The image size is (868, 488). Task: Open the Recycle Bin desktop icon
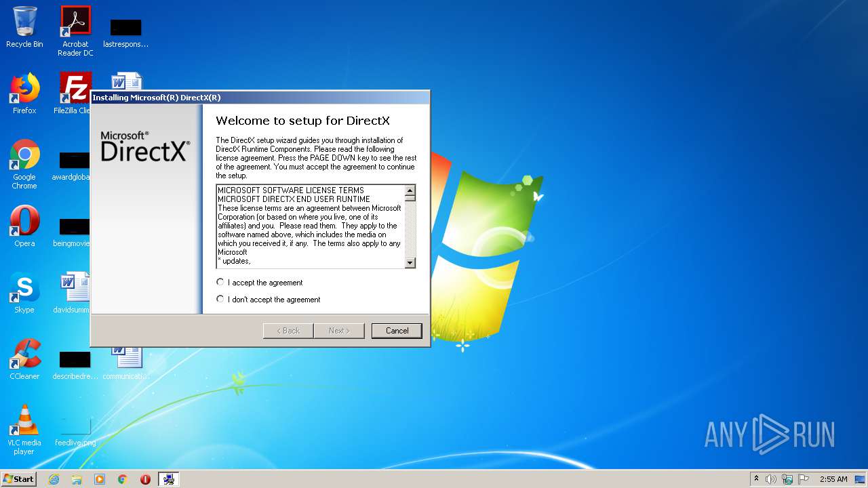click(x=24, y=27)
